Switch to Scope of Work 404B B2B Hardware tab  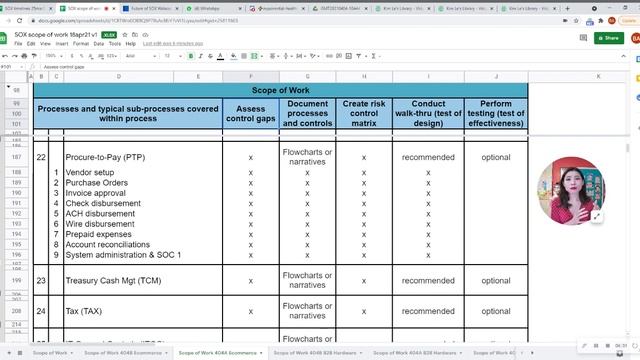coord(315,353)
